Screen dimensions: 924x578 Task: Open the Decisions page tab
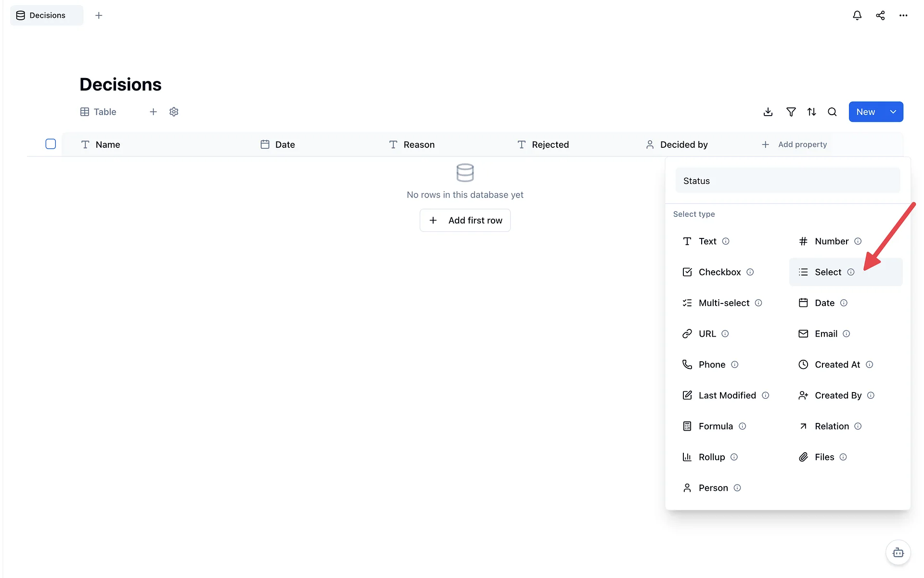coord(47,15)
